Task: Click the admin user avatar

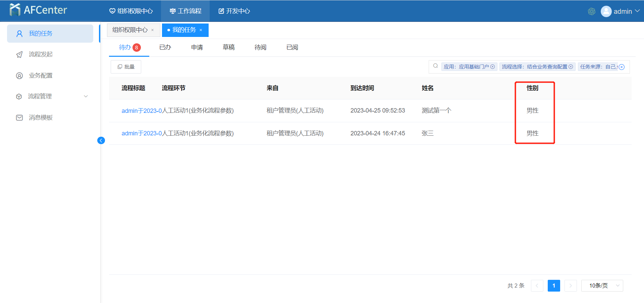Action: (606, 11)
